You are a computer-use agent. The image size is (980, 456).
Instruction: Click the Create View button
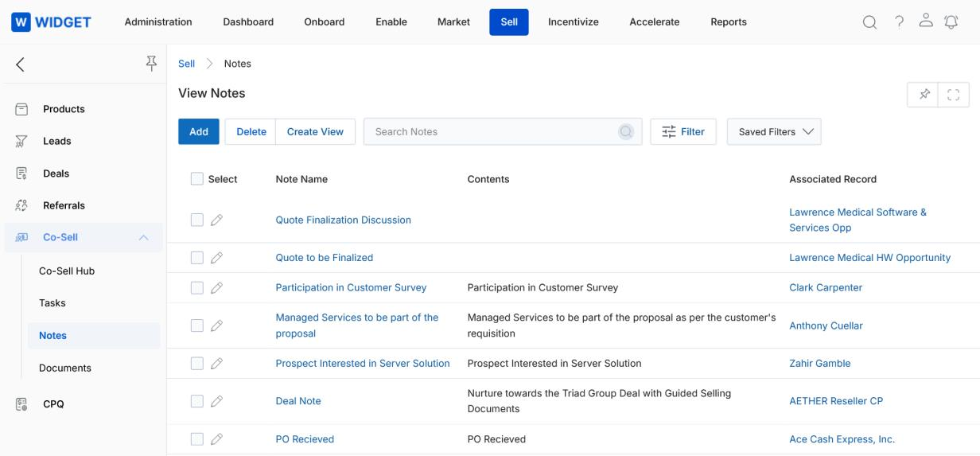coord(316,132)
